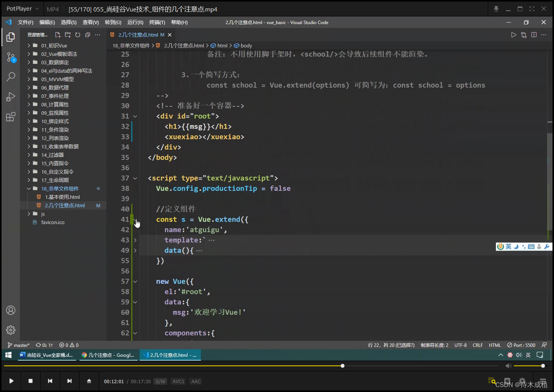Open the Extensions view
554x392 pixels.
point(11,117)
